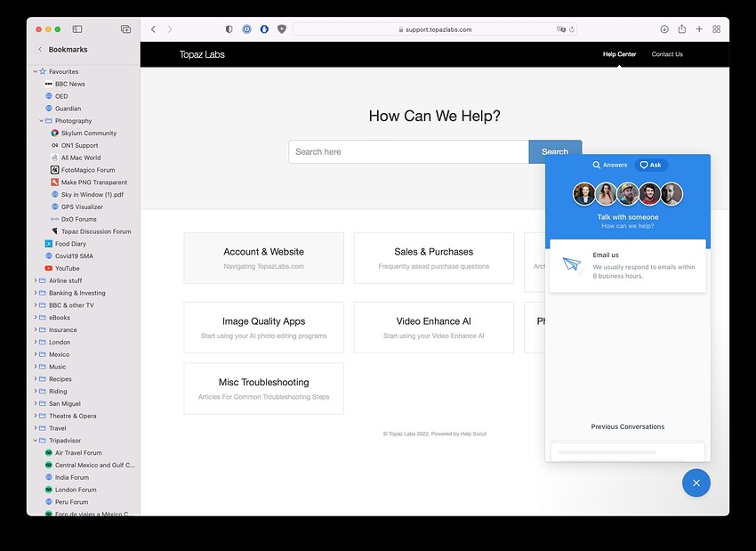Click the blue Bitwarden extension icon
The width and height of the screenshot is (756, 551).
(264, 29)
